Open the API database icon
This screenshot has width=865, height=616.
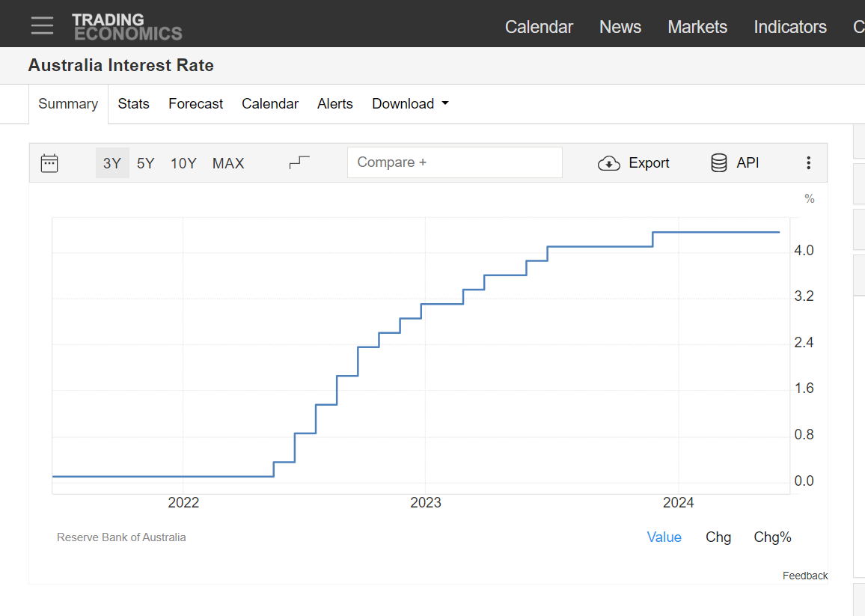(x=718, y=163)
